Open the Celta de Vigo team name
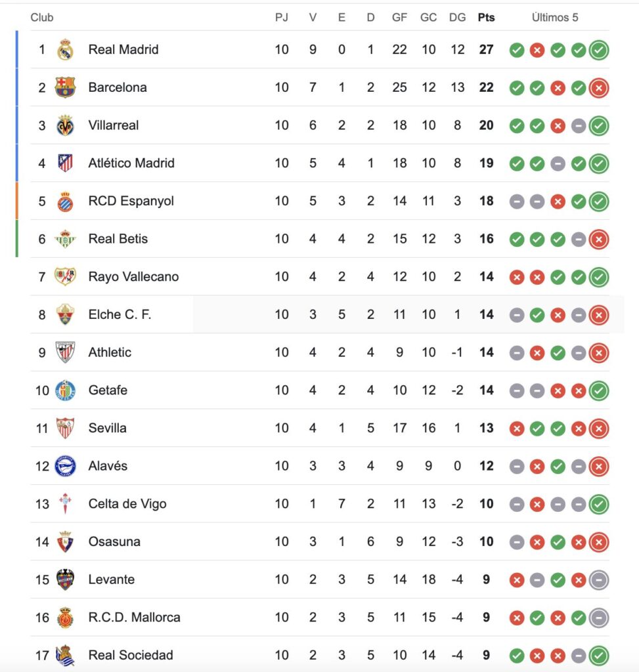 pyautogui.click(x=127, y=504)
